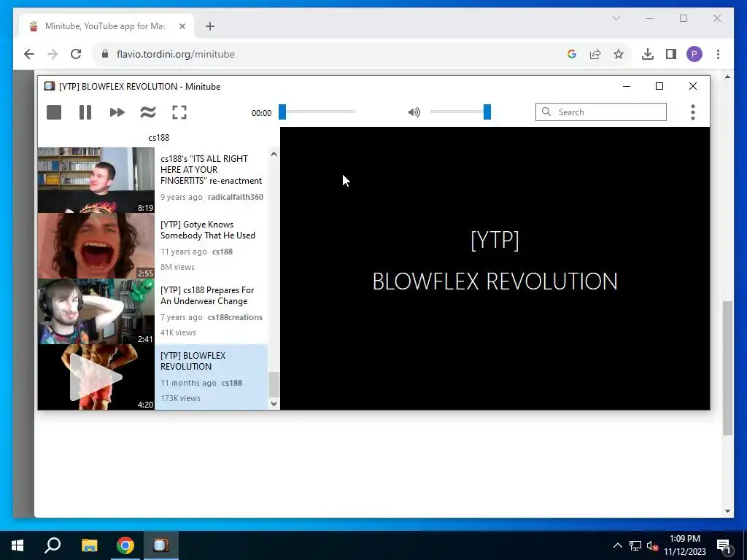
Task: Skip to the next video
Action: pyautogui.click(x=117, y=112)
